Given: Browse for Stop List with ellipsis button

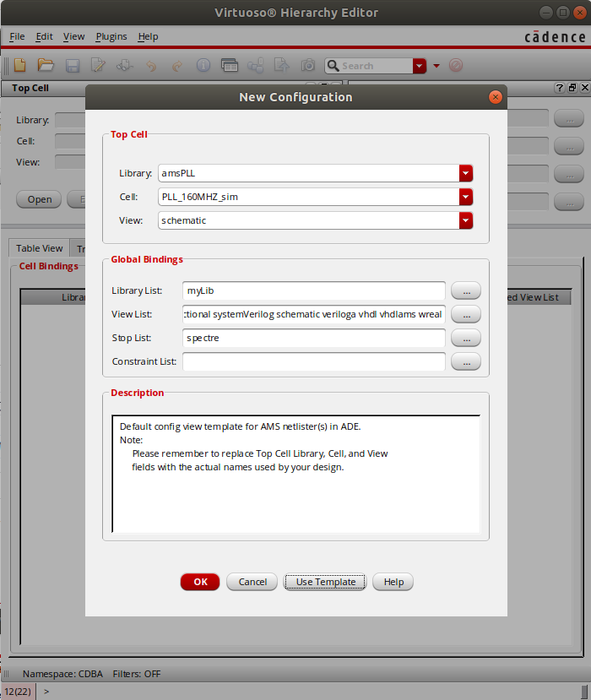Looking at the screenshot, I should (466, 338).
